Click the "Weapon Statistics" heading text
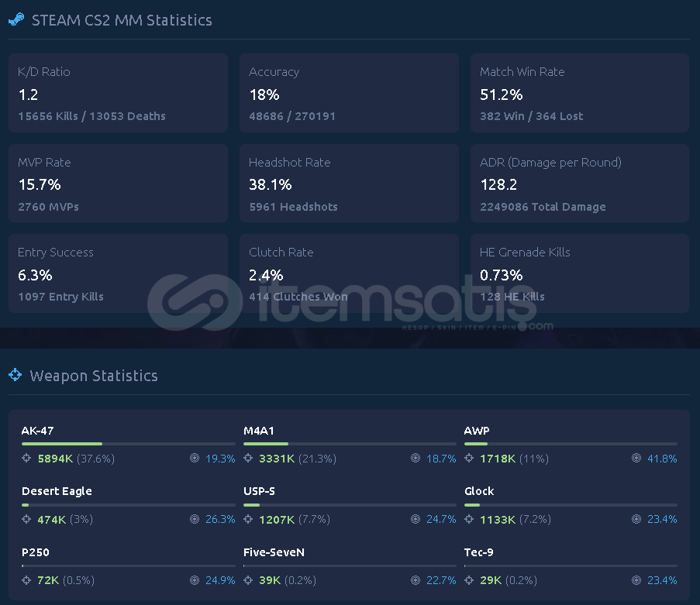 (94, 376)
